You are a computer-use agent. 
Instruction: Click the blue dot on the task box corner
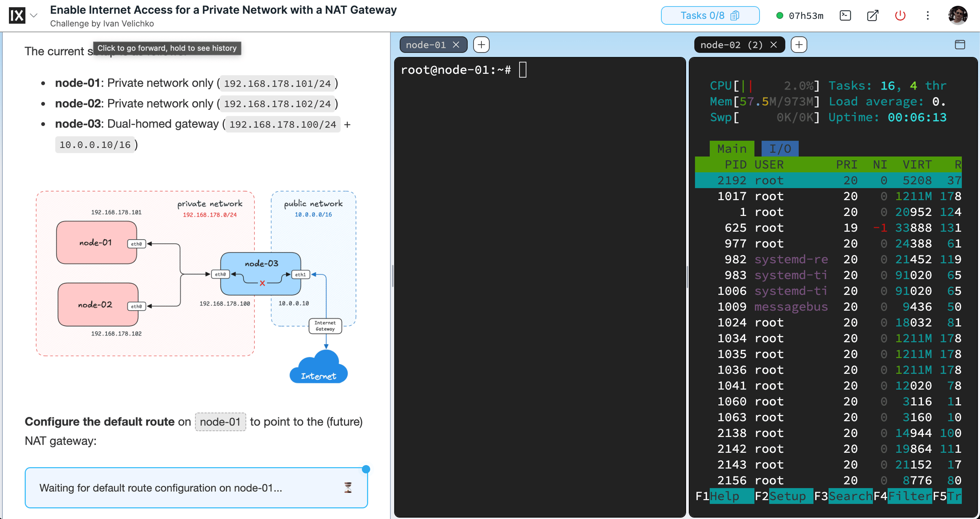pyautogui.click(x=366, y=469)
